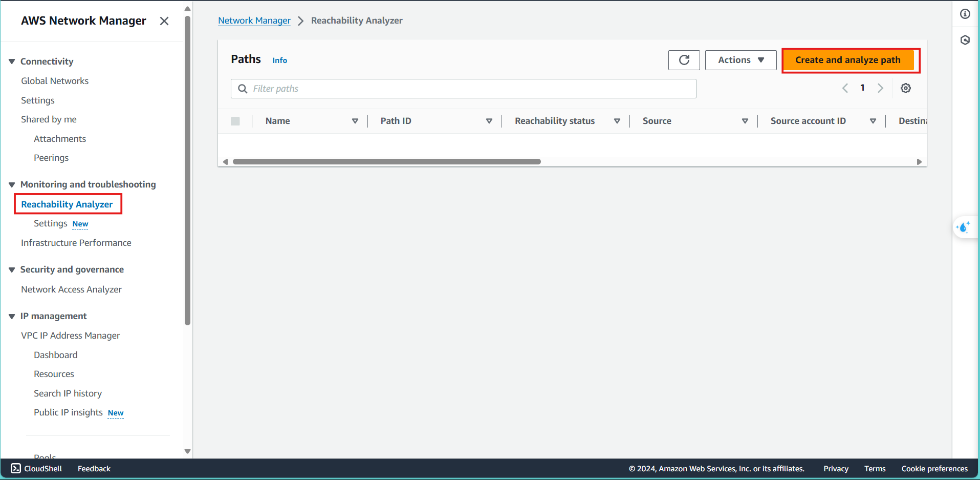The height and width of the screenshot is (480, 980).
Task: Open Attachments in sidebar
Action: point(60,139)
